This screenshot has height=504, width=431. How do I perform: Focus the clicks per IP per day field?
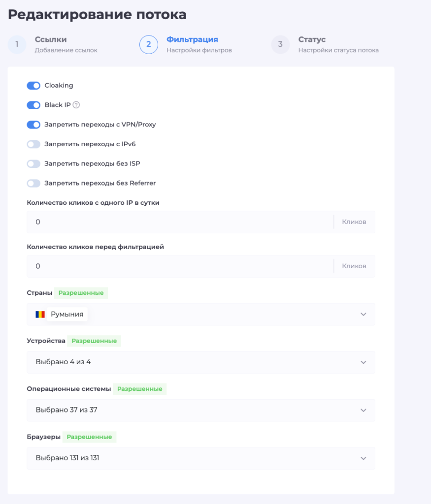[180, 222]
